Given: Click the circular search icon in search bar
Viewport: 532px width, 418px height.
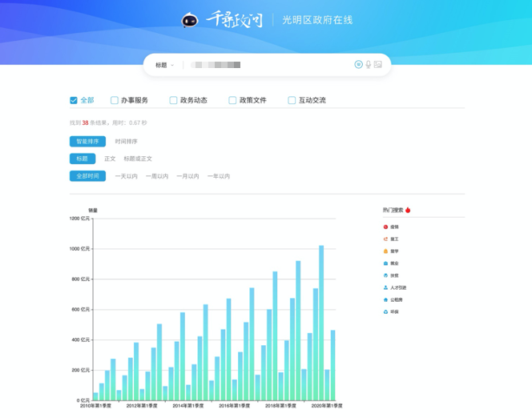Looking at the screenshot, I should (x=358, y=65).
